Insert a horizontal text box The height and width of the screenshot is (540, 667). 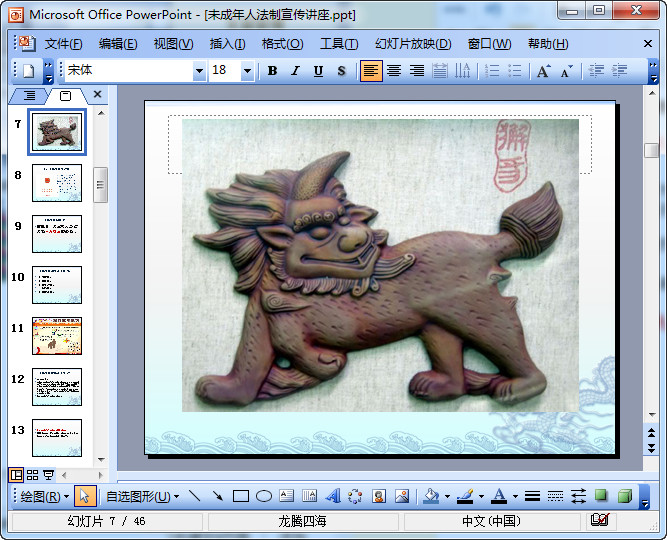(287, 496)
